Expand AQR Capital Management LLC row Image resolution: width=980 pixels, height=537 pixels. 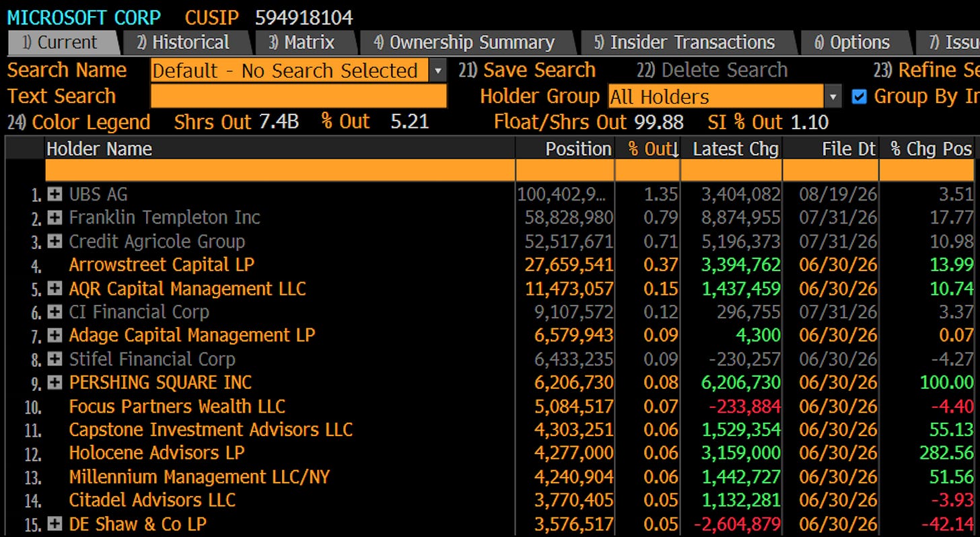point(55,289)
